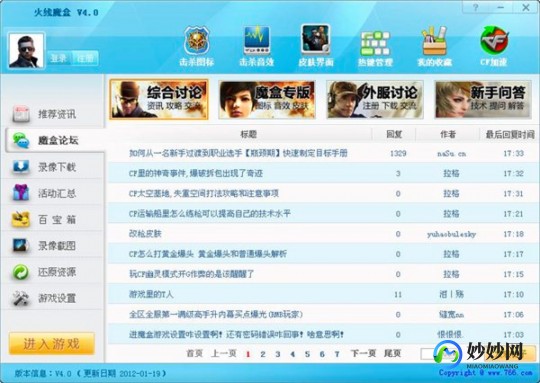
Task: Click author 潜丨殇 in T人 row
Action: click(x=451, y=294)
